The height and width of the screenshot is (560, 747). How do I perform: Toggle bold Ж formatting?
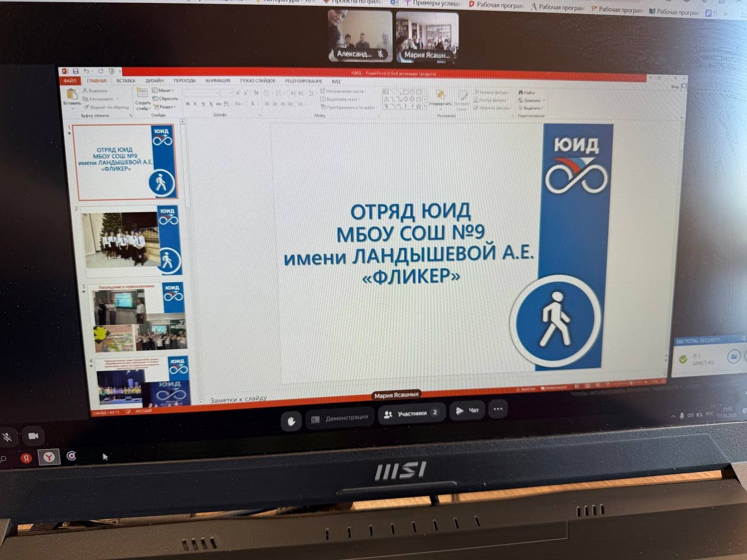(x=188, y=104)
